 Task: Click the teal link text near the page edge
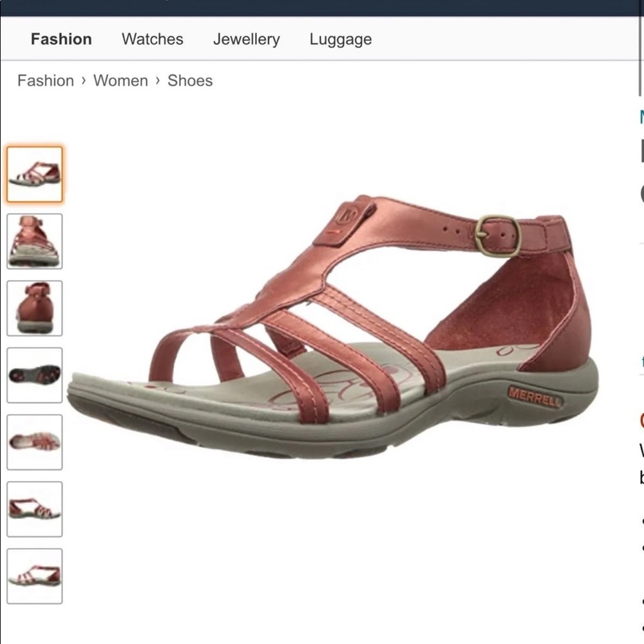(x=641, y=363)
